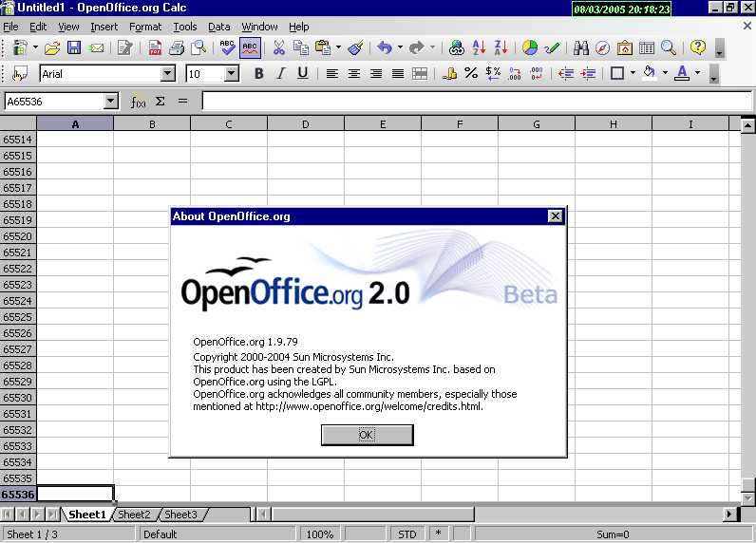The width and height of the screenshot is (756, 543).
Task: Toggle AutoSpellcheck button
Action: tap(250, 47)
